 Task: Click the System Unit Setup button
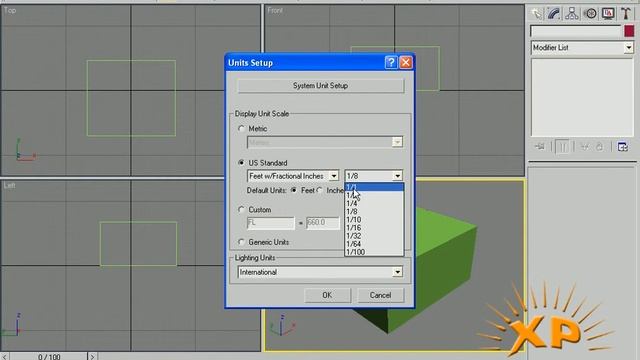(320, 86)
